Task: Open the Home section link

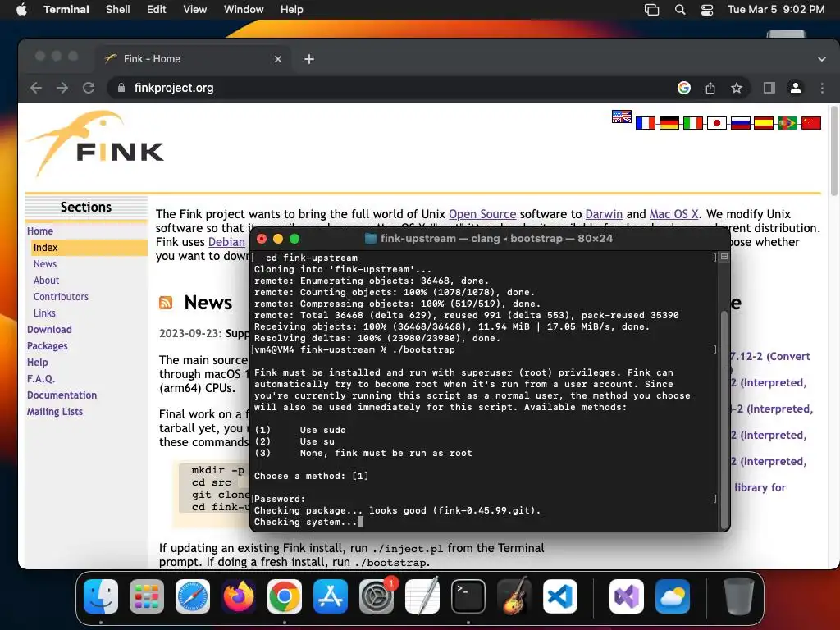Action: point(40,231)
